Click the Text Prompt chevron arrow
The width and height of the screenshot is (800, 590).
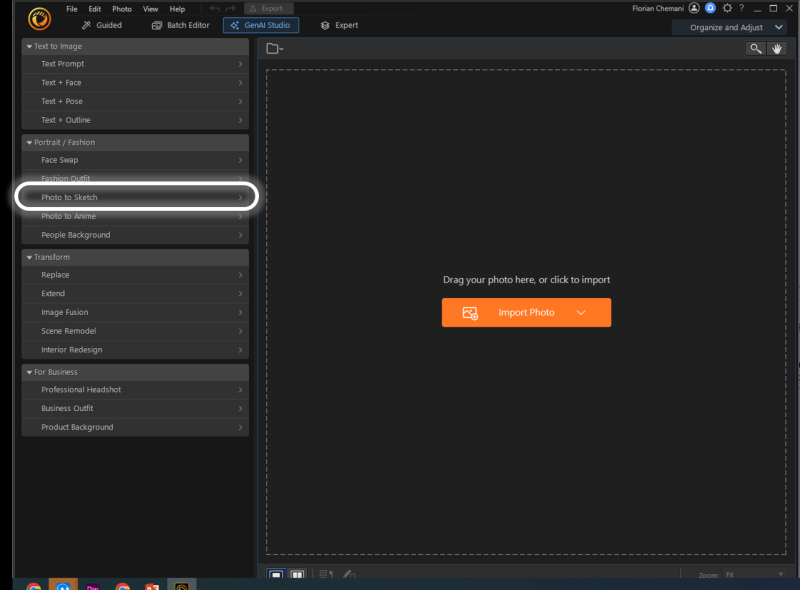tap(240, 64)
